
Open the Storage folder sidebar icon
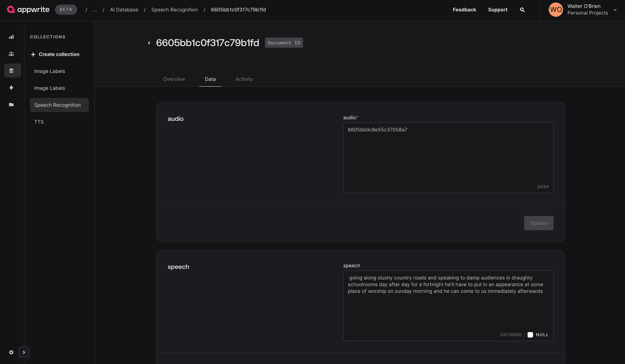coord(11,104)
